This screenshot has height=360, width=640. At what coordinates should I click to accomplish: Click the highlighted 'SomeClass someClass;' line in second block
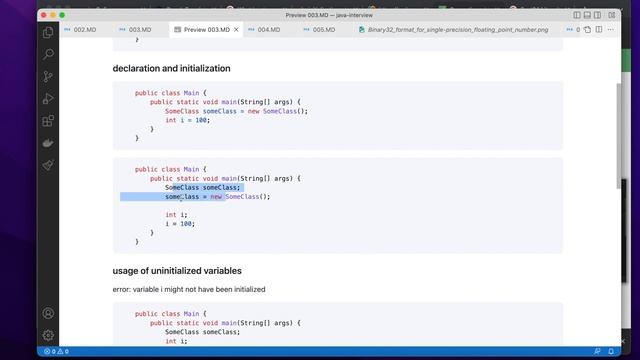coord(202,187)
